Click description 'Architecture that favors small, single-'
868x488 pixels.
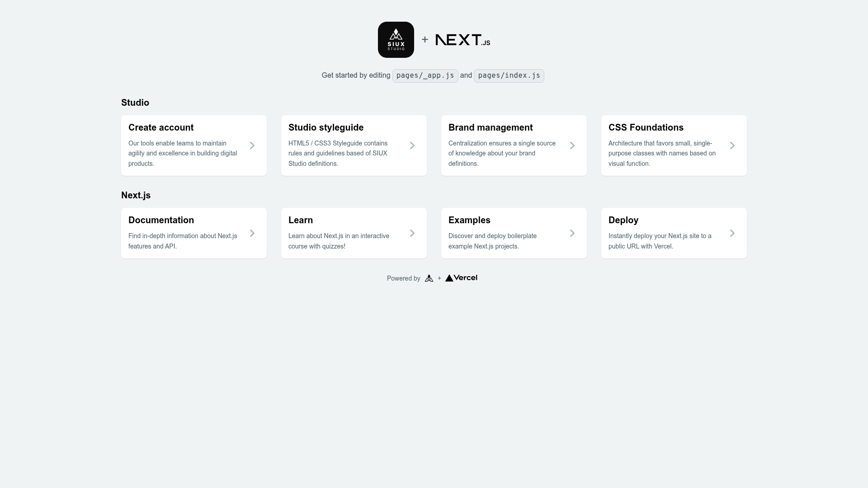(660, 143)
